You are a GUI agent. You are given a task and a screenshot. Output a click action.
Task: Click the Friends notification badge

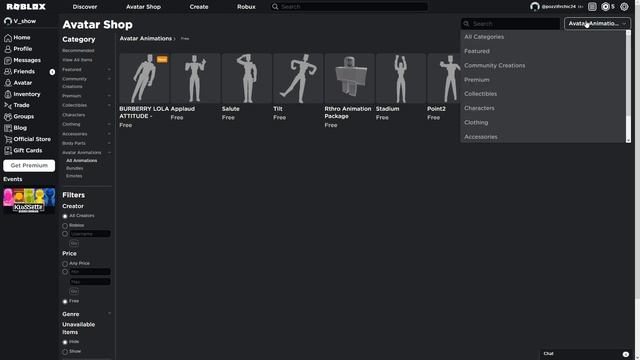point(52,72)
